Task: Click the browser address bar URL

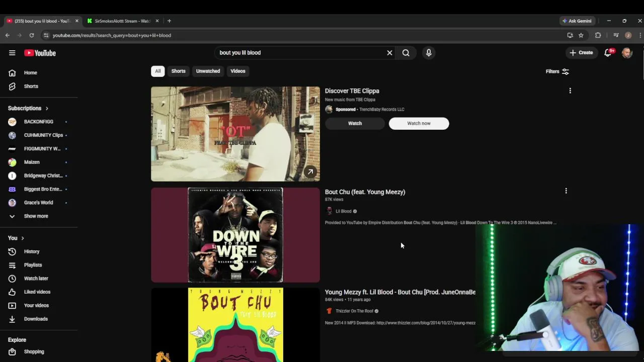Action: point(112,35)
